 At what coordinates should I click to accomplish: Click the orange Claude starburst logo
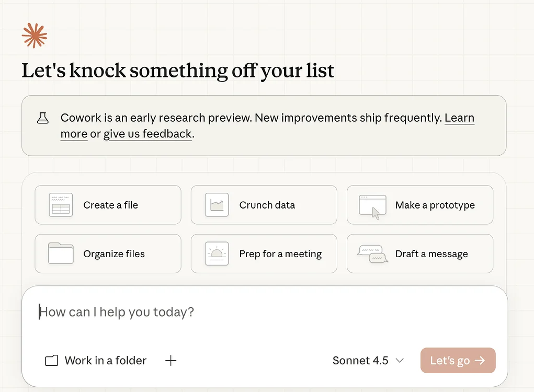(35, 36)
